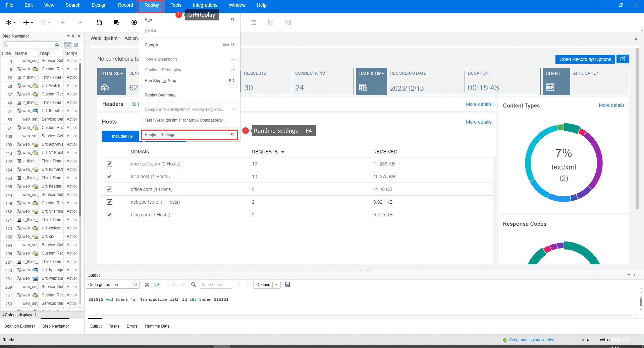Viewport: 644px width, 348px height.
Task: Click the Included (6) hosts button
Action: click(122, 136)
